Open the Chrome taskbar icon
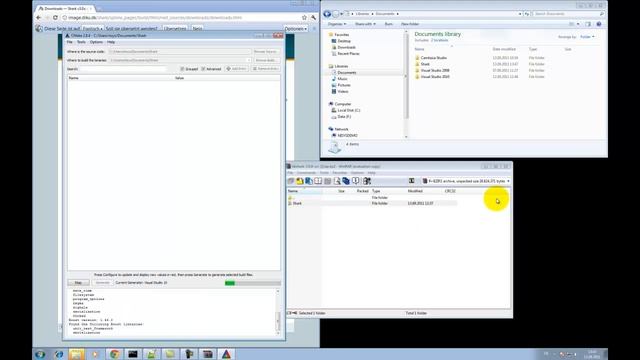640x360 pixels. 114,354
